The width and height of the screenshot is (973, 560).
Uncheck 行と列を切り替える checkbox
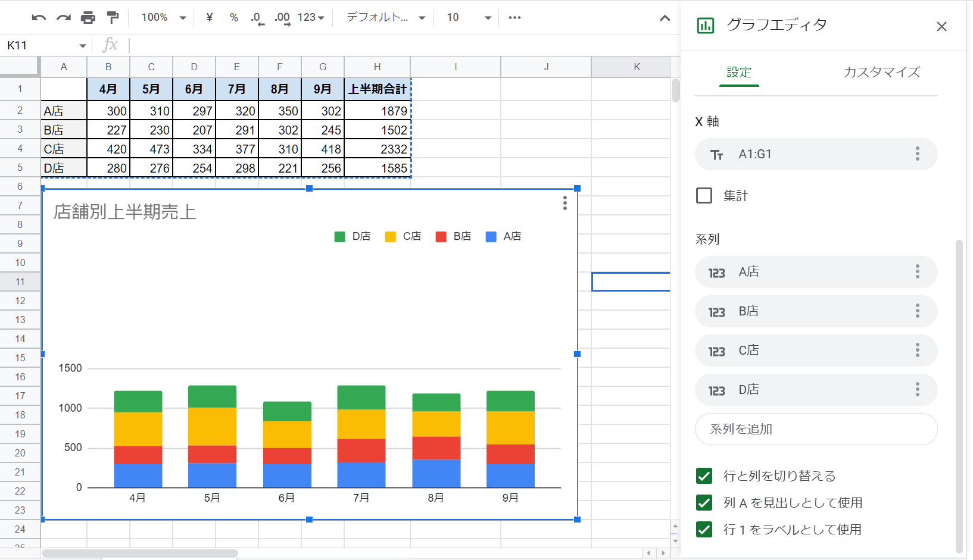[x=704, y=476]
